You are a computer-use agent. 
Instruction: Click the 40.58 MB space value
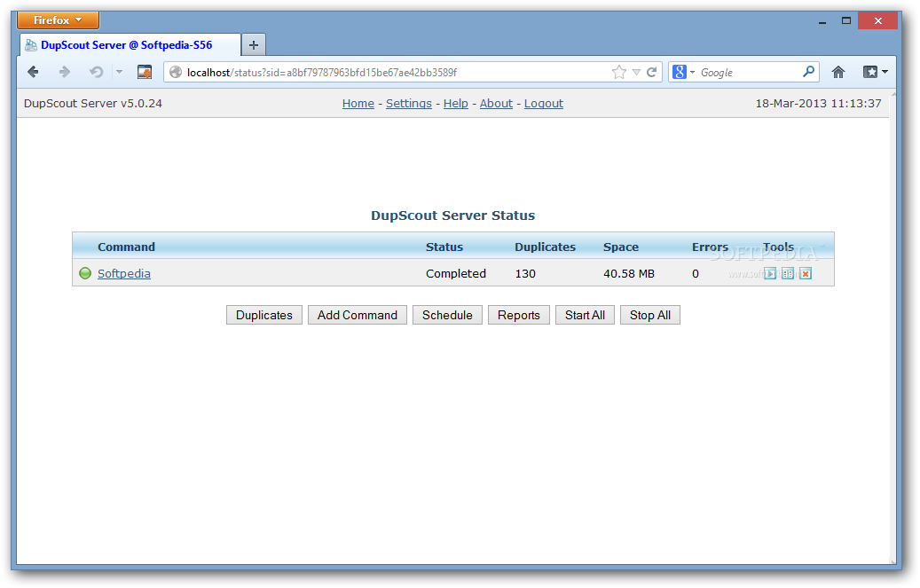(x=629, y=273)
